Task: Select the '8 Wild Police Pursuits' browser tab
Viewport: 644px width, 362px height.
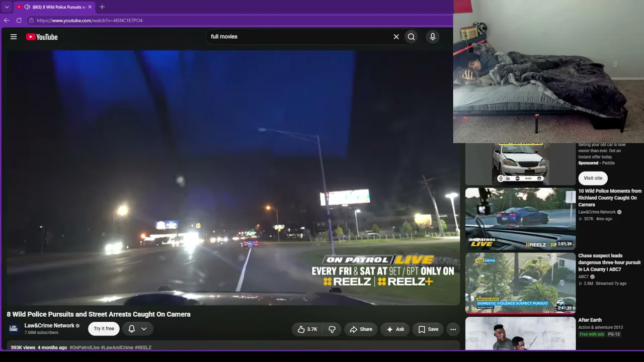Action: (54, 7)
